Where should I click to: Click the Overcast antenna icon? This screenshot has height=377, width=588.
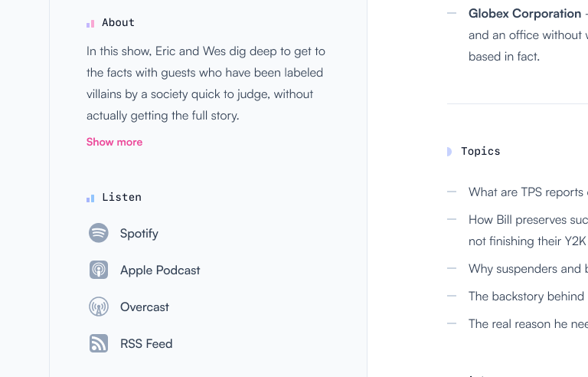tap(99, 307)
